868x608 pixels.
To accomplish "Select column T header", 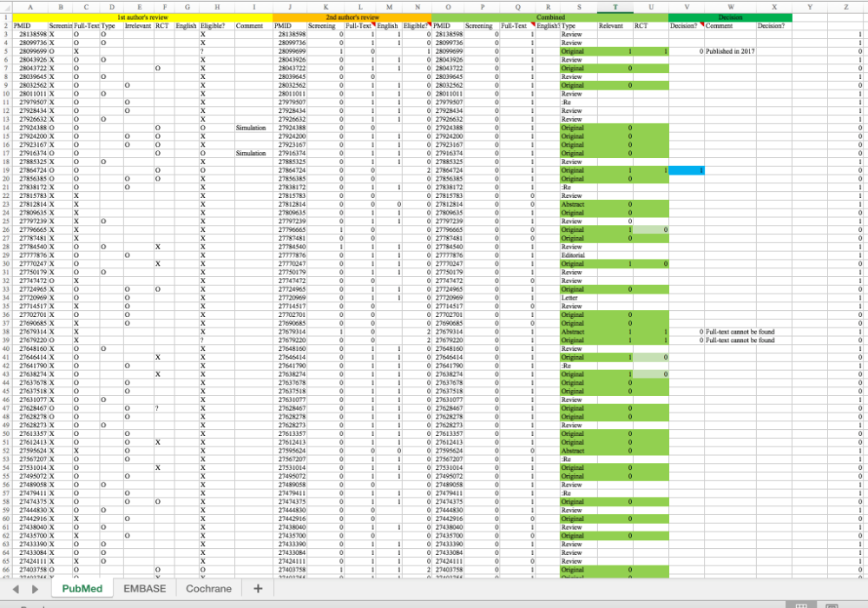I will coord(615,7).
